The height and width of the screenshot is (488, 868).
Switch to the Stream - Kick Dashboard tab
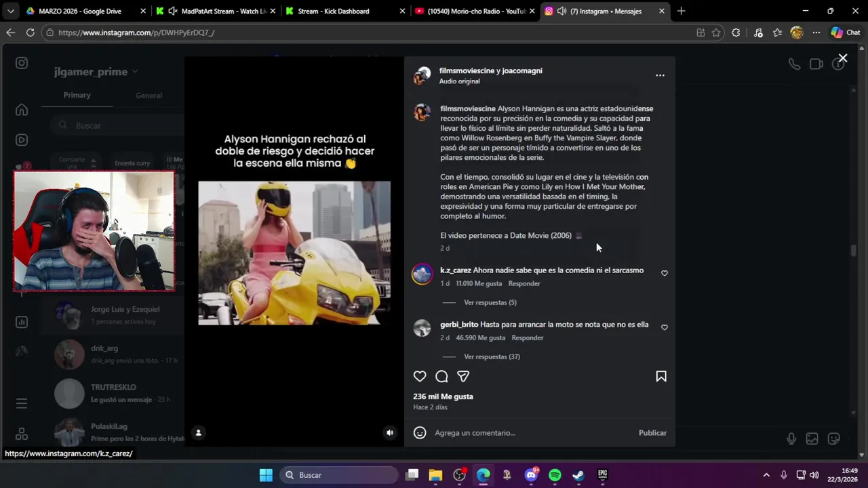(344, 11)
